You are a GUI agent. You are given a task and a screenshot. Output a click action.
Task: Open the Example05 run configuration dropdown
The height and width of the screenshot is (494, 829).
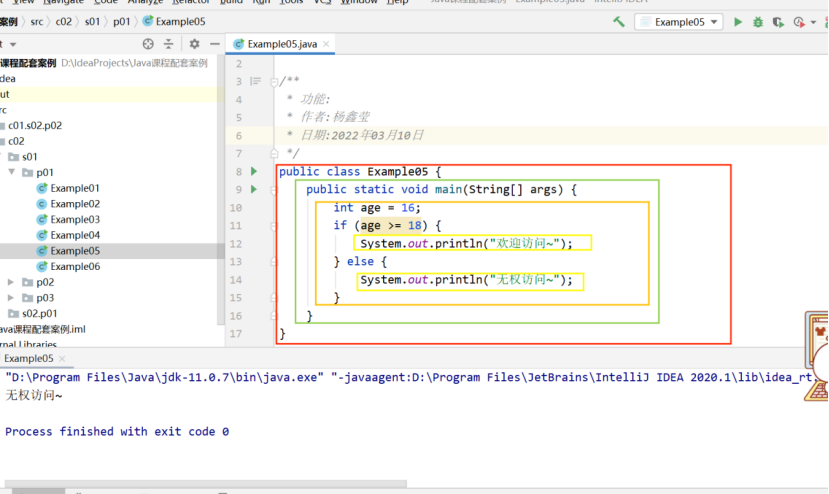click(679, 22)
